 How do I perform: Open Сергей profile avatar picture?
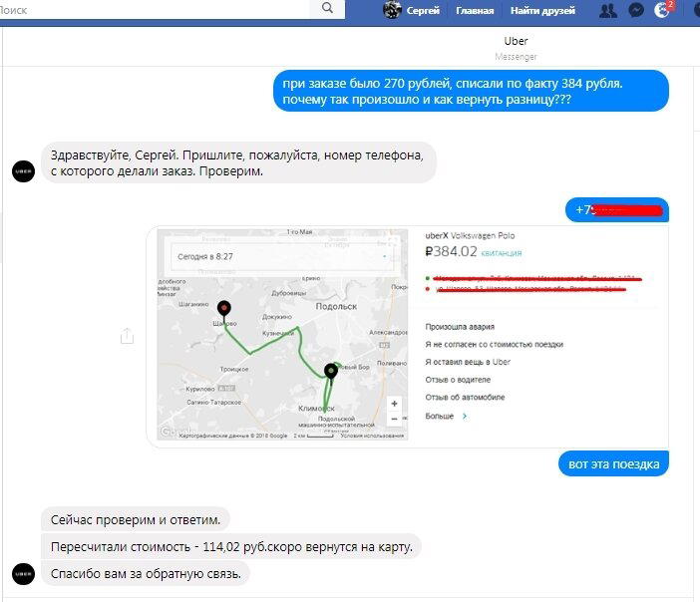[x=392, y=9]
